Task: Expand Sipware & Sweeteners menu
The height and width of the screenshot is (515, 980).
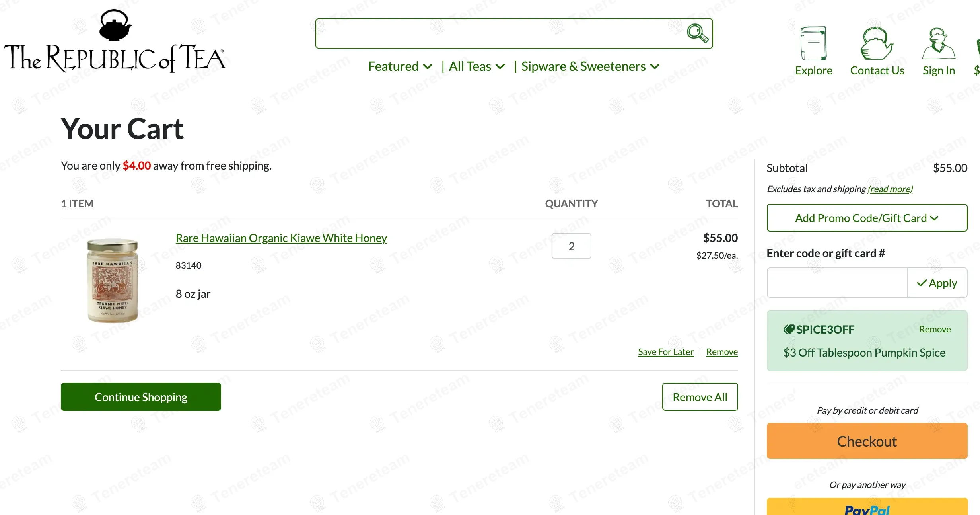Action: pos(590,66)
